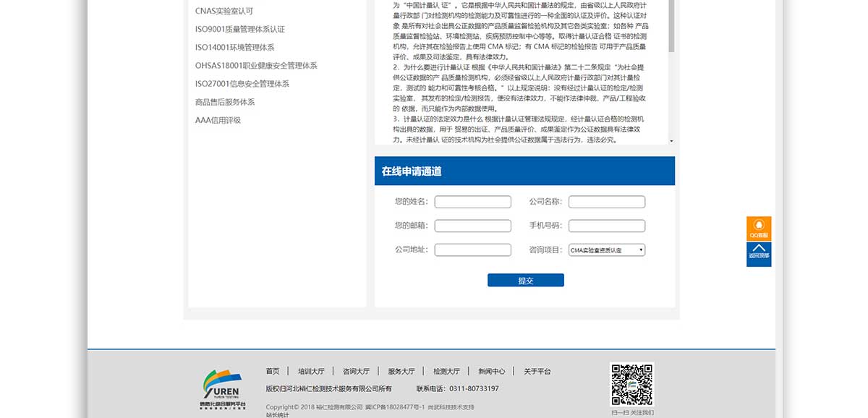Submit the form with 提交 button

pyautogui.click(x=525, y=281)
